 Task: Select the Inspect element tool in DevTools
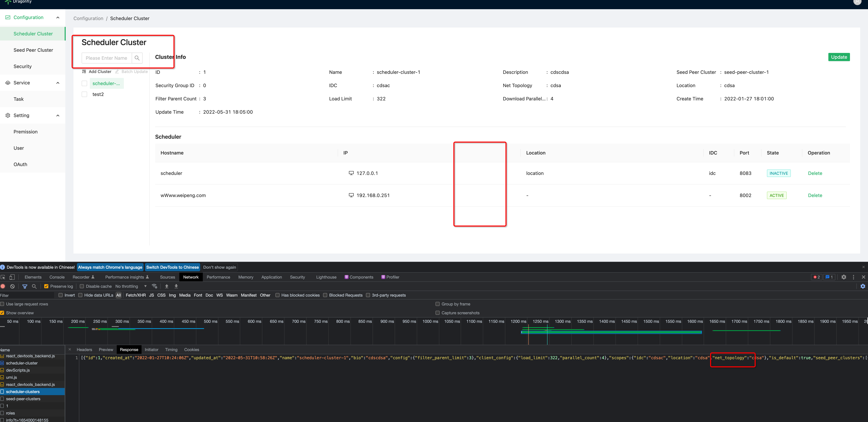(x=3, y=277)
